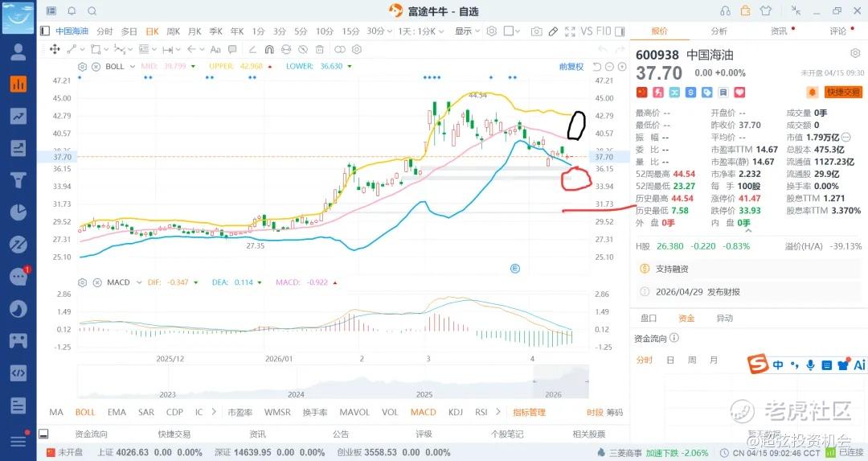Toggle the VS compare mode
This screenshot has width=868, height=461.
586,31
